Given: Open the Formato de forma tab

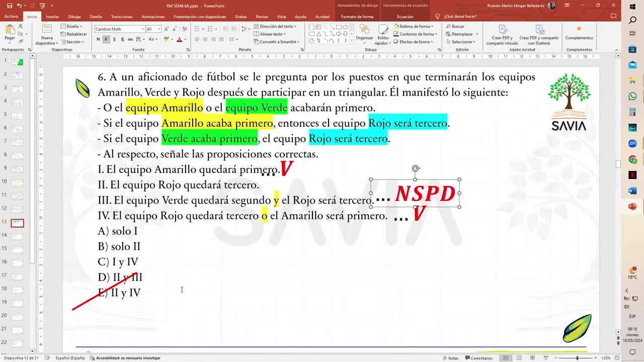Looking at the screenshot, I should click(x=357, y=17).
